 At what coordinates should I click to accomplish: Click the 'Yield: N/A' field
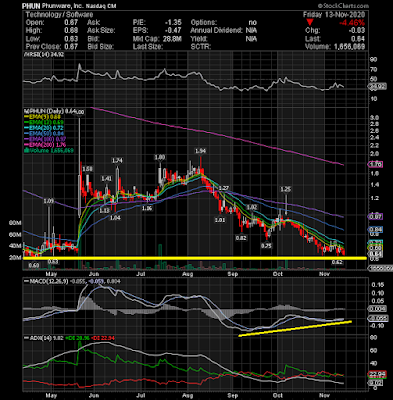(224, 39)
